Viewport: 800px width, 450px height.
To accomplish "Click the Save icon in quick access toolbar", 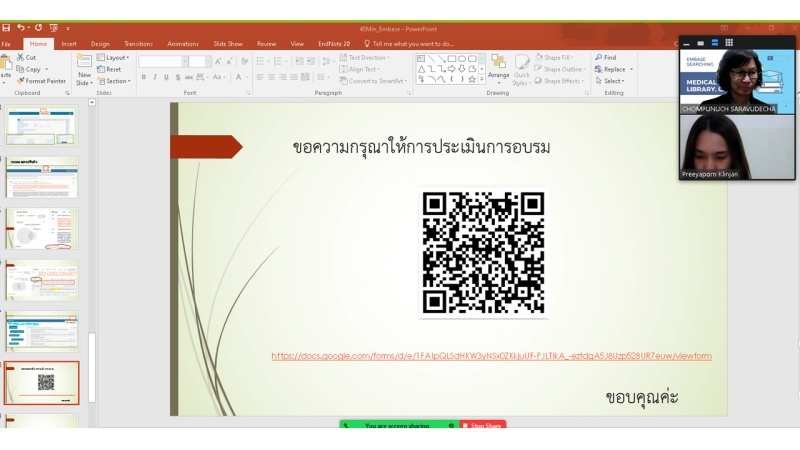I will point(6,28).
